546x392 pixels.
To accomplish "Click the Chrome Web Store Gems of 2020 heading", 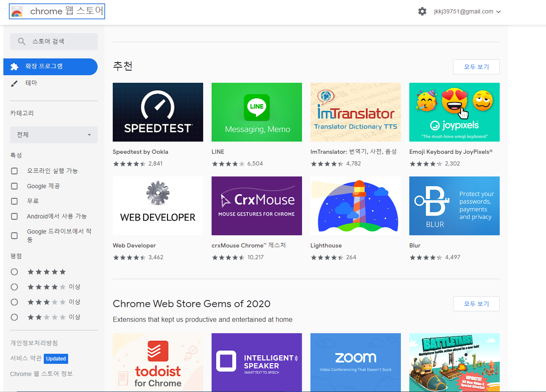I will click(x=191, y=304).
